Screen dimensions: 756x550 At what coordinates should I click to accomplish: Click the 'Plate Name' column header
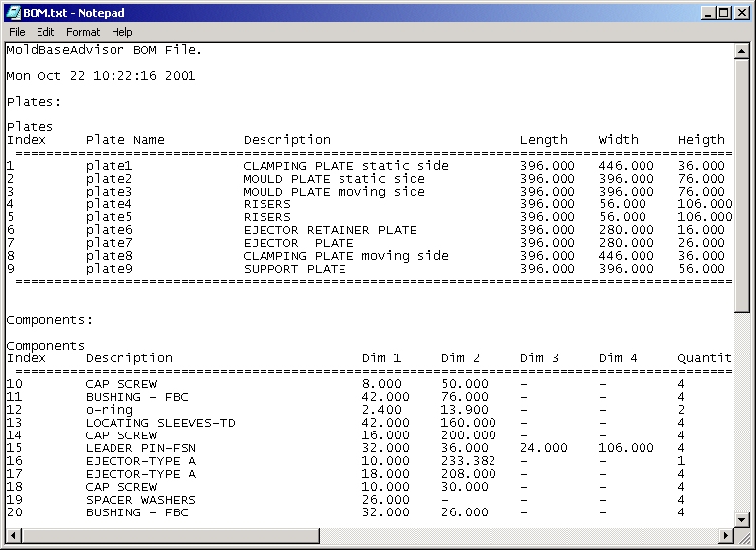click(125, 140)
